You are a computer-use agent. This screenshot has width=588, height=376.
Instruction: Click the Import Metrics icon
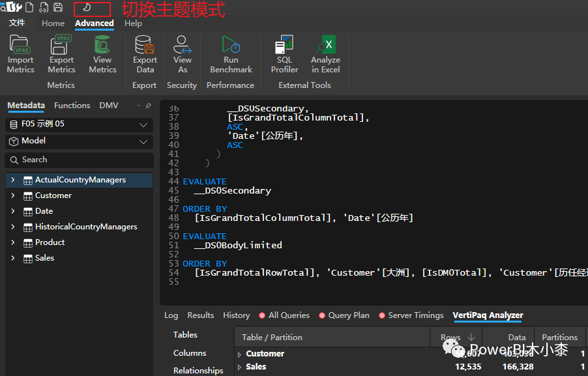pos(20,45)
